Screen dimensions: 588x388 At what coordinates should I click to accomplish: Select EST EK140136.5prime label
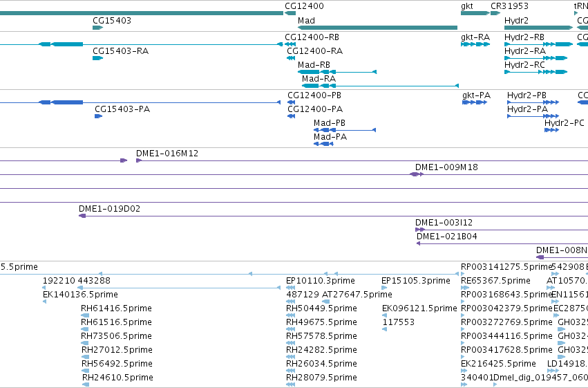[x=80, y=295]
